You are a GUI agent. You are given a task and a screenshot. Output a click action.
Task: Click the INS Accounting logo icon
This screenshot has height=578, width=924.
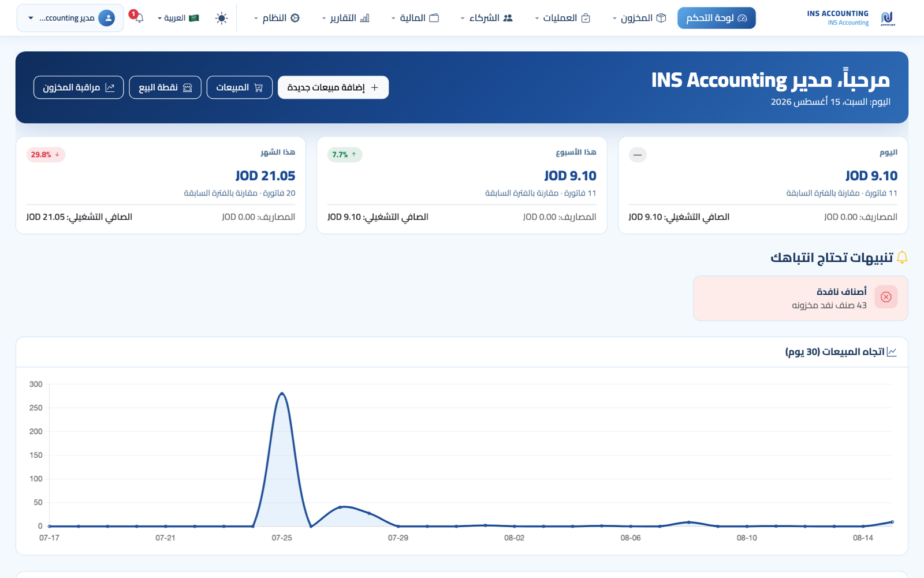click(x=888, y=18)
